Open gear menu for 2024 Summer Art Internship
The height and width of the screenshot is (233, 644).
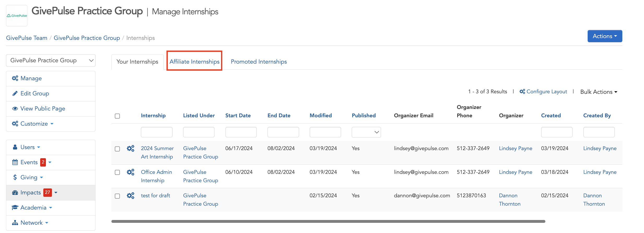pyautogui.click(x=130, y=149)
